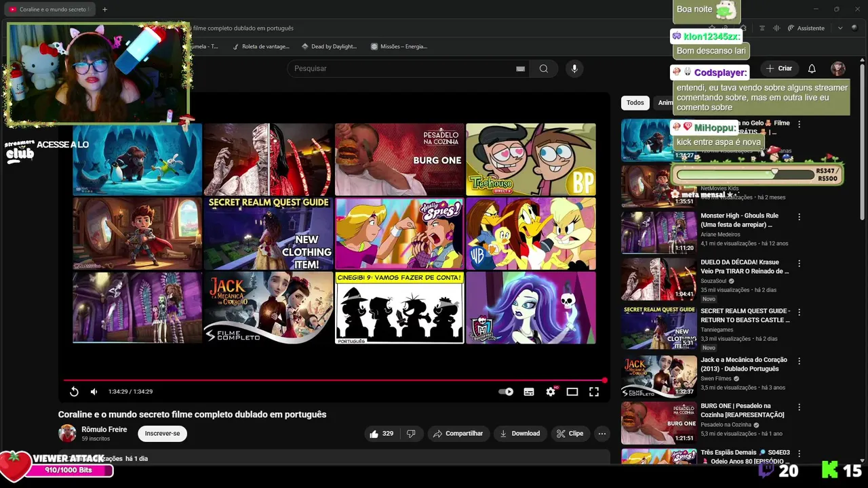
Task: Click the Ariane Medeiros channel name
Action: point(722,235)
